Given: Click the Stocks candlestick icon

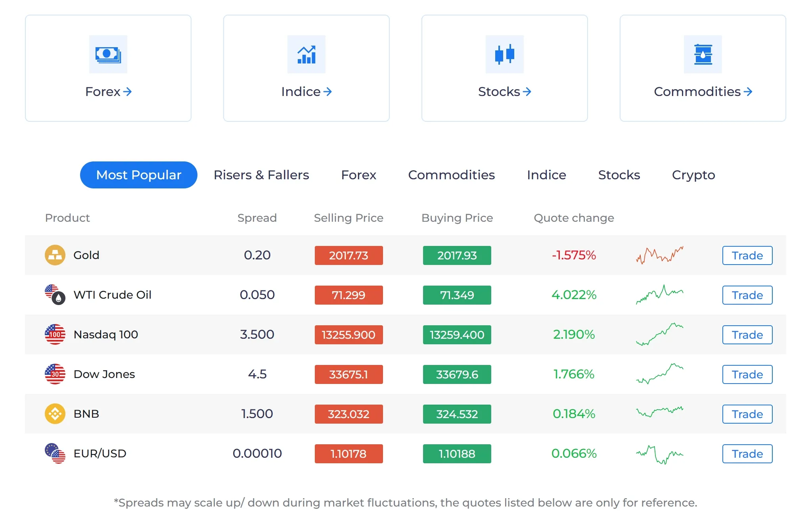Looking at the screenshot, I should pos(505,54).
